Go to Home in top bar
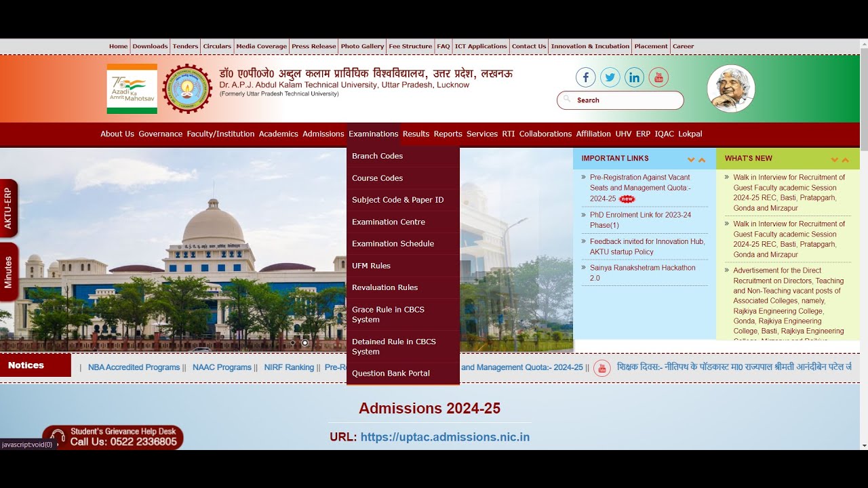The height and width of the screenshot is (488, 868). click(119, 46)
